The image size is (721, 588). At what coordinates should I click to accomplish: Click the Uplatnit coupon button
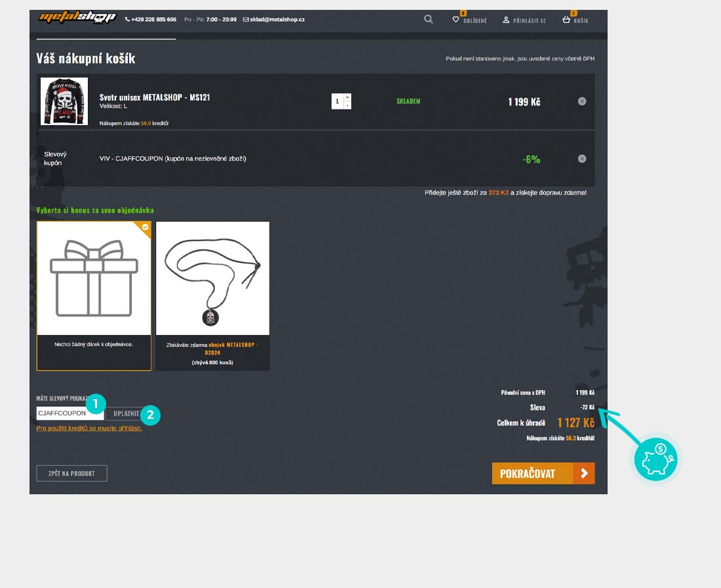[x=125, y=414]
